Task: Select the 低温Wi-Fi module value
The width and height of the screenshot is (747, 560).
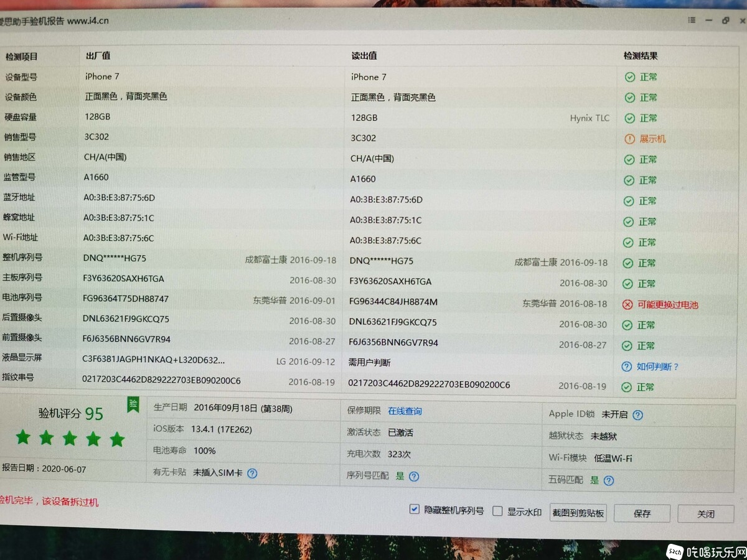Action: (x=613, y=459)
